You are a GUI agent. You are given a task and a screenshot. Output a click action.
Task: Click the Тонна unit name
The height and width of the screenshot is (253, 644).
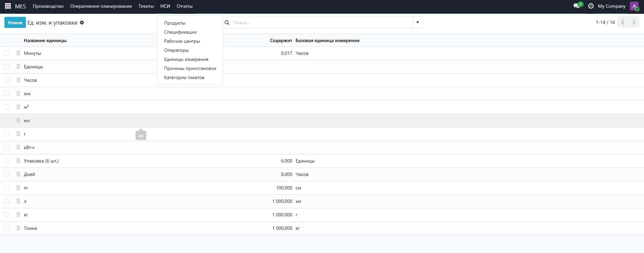[30, 228]
